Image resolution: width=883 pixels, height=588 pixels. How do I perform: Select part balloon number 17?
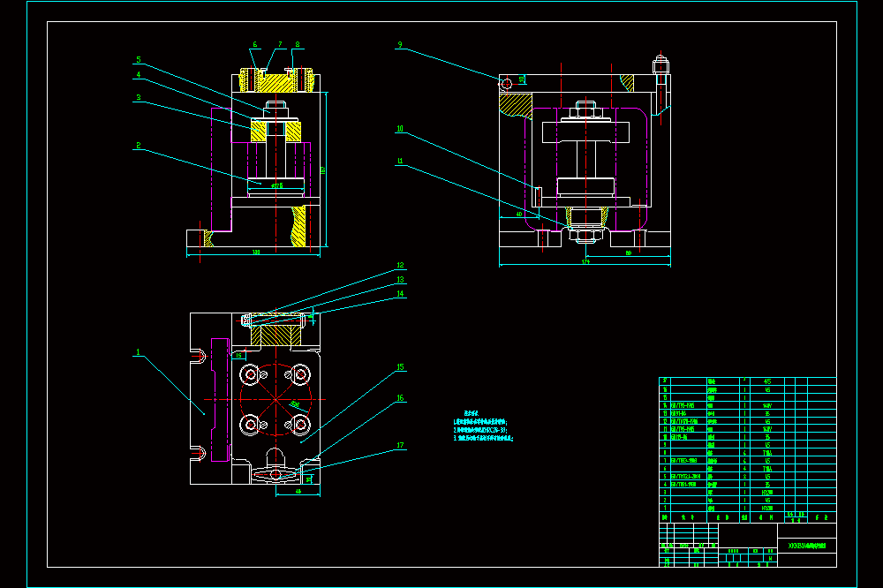400,446
